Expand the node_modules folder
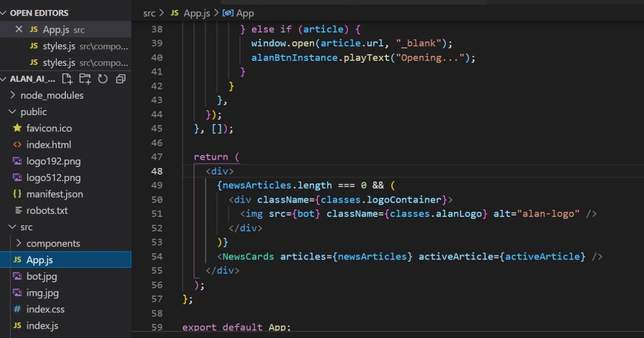 pos(12,95)
